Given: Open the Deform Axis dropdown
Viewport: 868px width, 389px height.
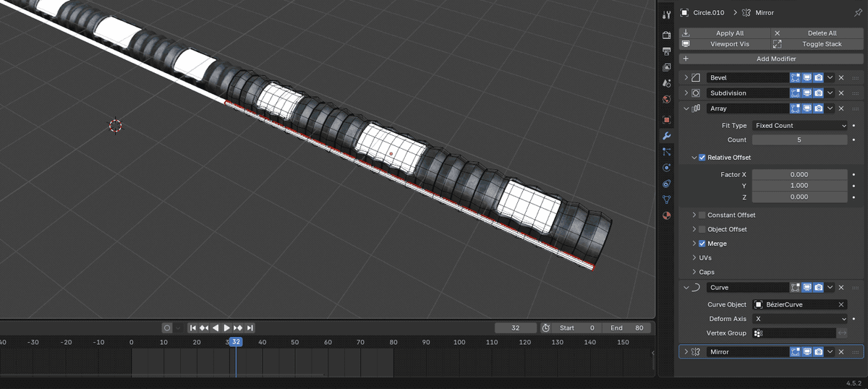Looking at the screenshot, I should (x=799, y=319).
